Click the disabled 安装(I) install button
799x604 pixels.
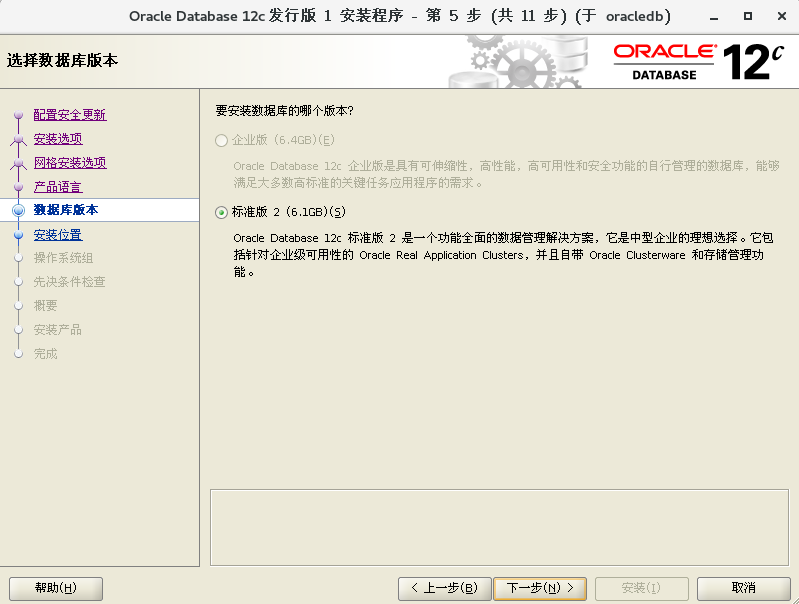[x=642, y=588]
